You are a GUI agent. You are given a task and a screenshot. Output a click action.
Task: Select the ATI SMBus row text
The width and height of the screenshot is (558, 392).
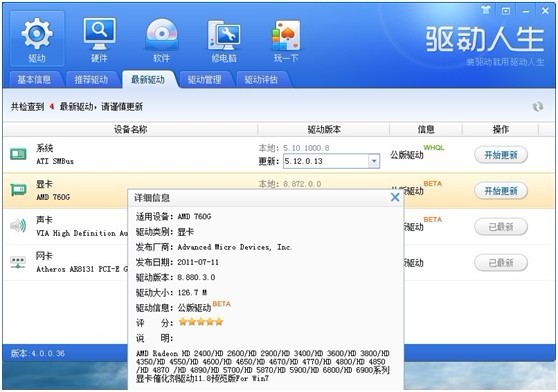point(55,161)
